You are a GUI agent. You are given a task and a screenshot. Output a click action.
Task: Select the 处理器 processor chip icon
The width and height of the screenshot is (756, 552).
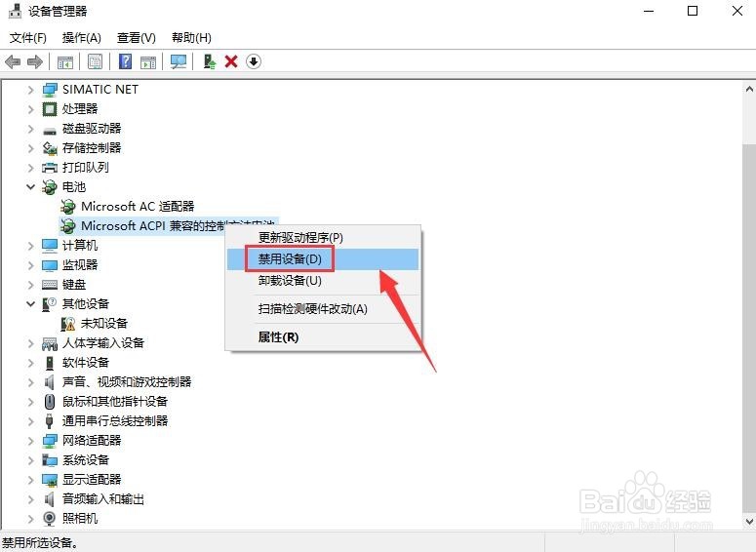50,109
